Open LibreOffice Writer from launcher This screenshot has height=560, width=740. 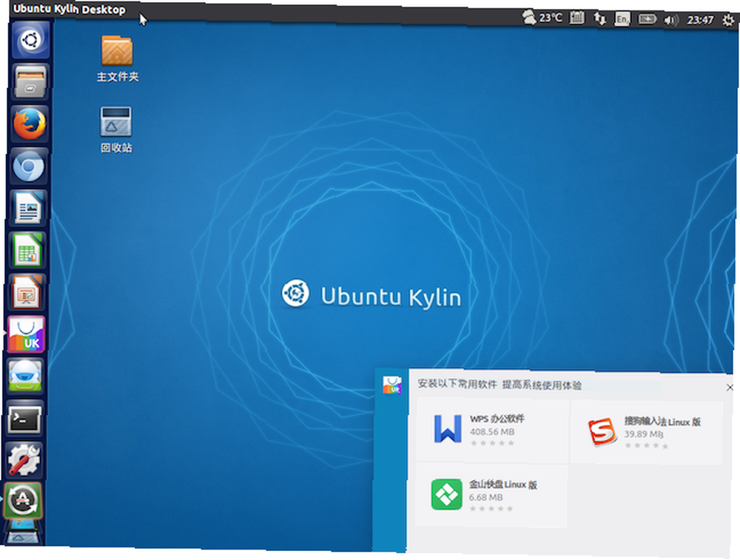coord(28,208)
